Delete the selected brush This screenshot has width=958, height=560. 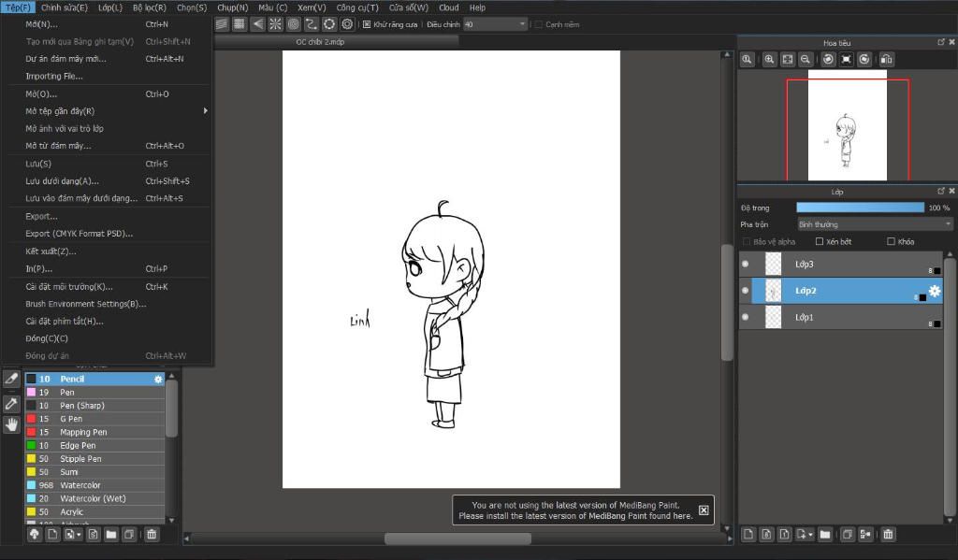click(152, 535)
